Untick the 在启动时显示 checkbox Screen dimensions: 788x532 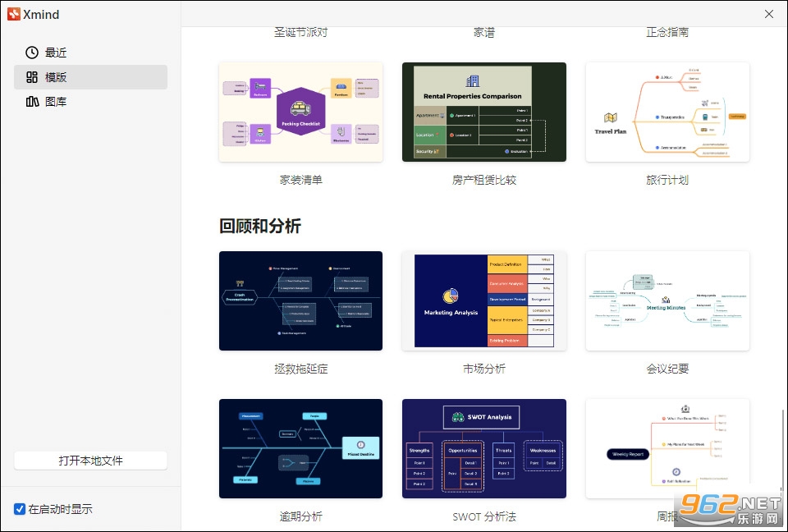click(20, 509)
